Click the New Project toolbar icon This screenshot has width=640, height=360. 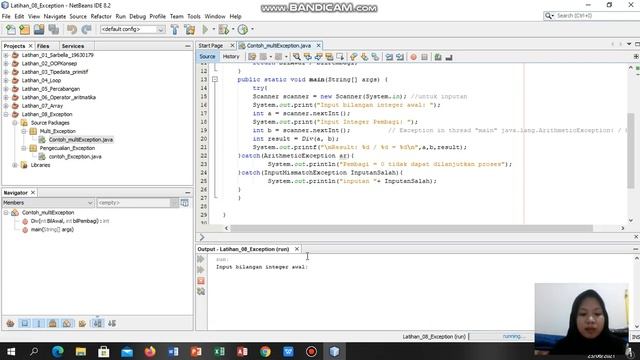pos(24,29)
